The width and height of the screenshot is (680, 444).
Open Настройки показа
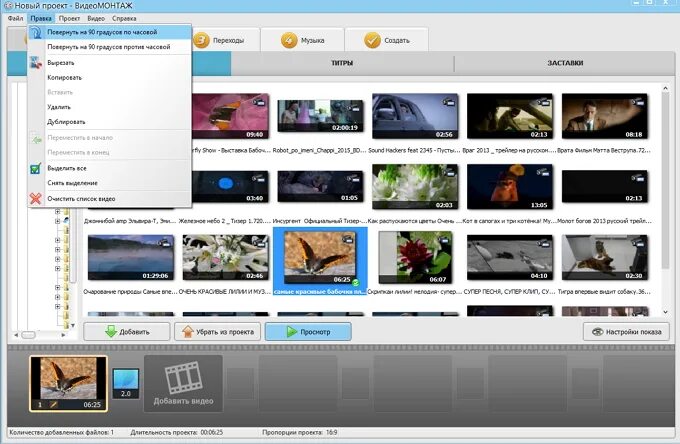626,332
